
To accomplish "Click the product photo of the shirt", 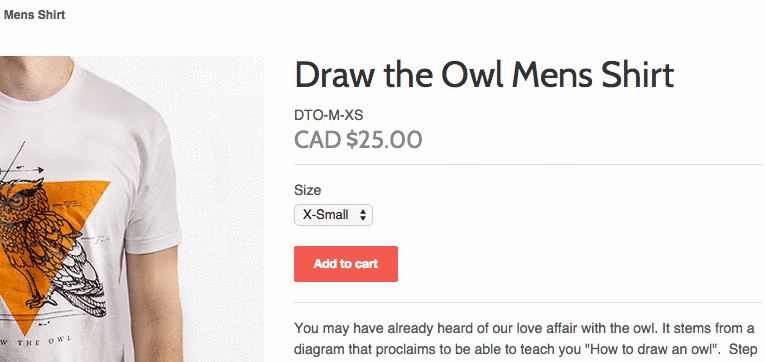I will [x=132, y=209].
